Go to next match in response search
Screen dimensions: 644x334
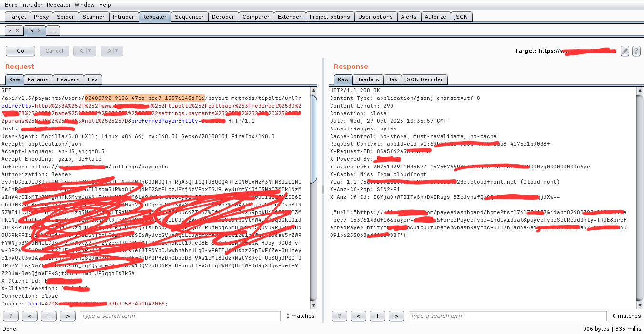pos(396,316)
